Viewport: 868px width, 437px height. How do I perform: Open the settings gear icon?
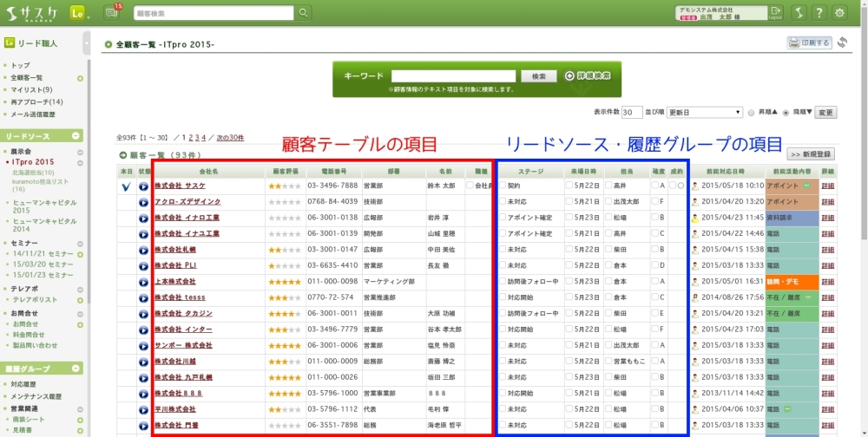coord(839,12)
